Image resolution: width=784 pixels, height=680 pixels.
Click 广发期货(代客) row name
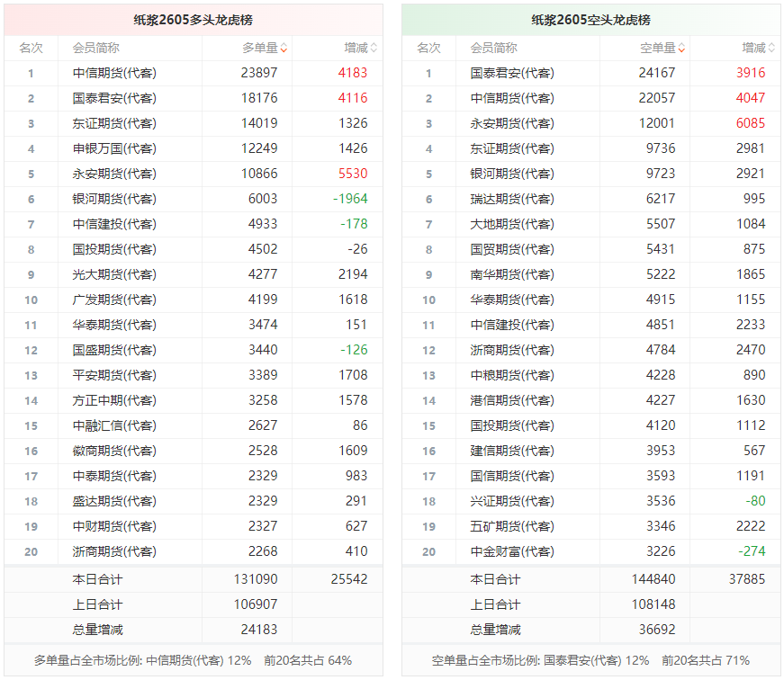tap(114, 300)
